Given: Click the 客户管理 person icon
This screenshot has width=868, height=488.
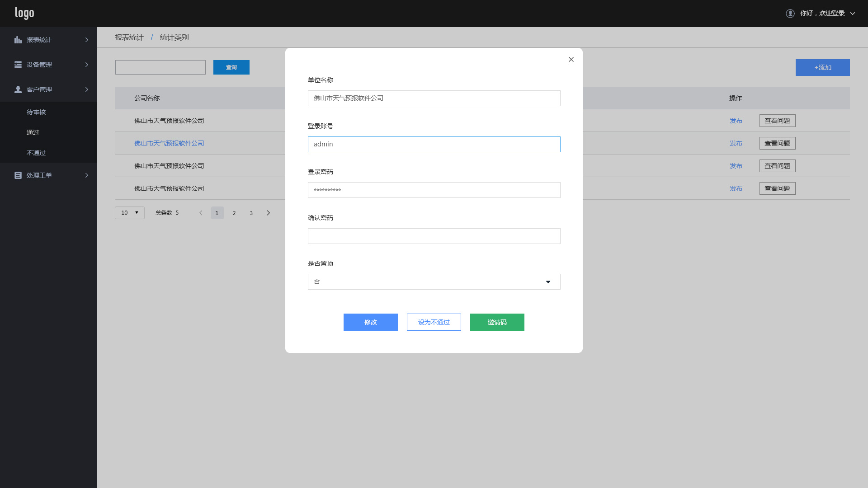Looking at the screenshot, I should (18, 89).
